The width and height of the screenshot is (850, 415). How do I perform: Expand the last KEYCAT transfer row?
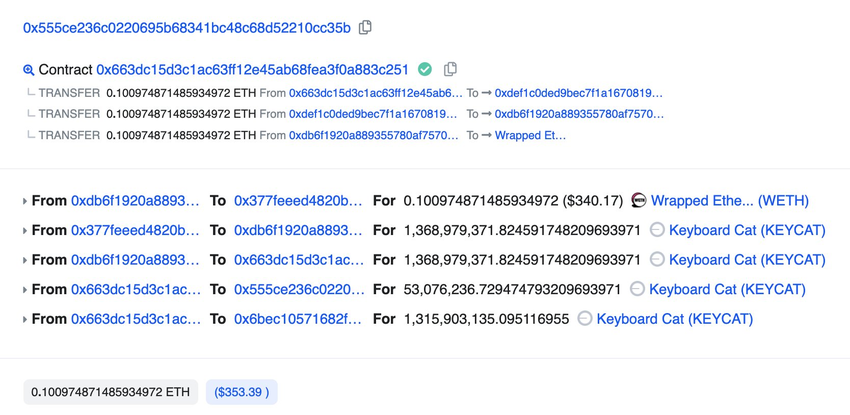point(25,320)
